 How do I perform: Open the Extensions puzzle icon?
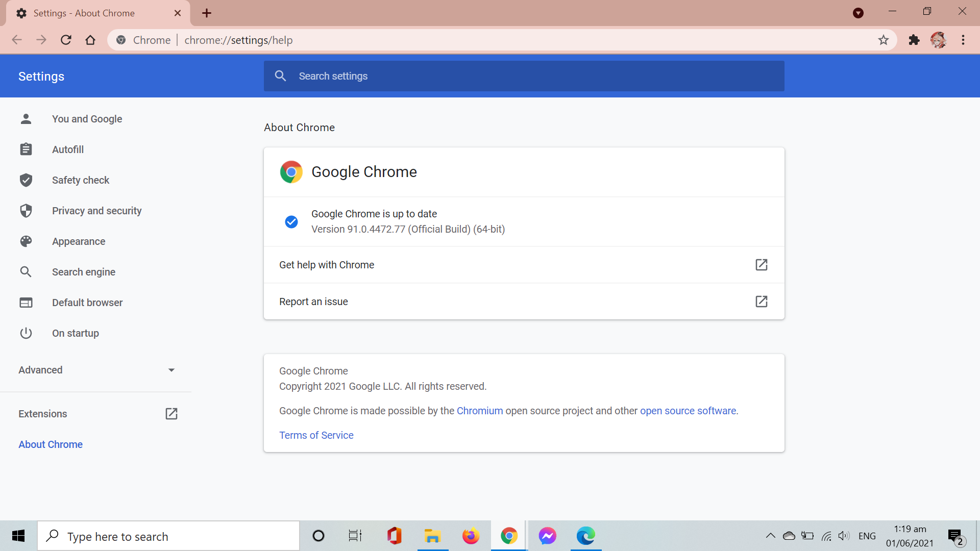(x=914, y=40)
